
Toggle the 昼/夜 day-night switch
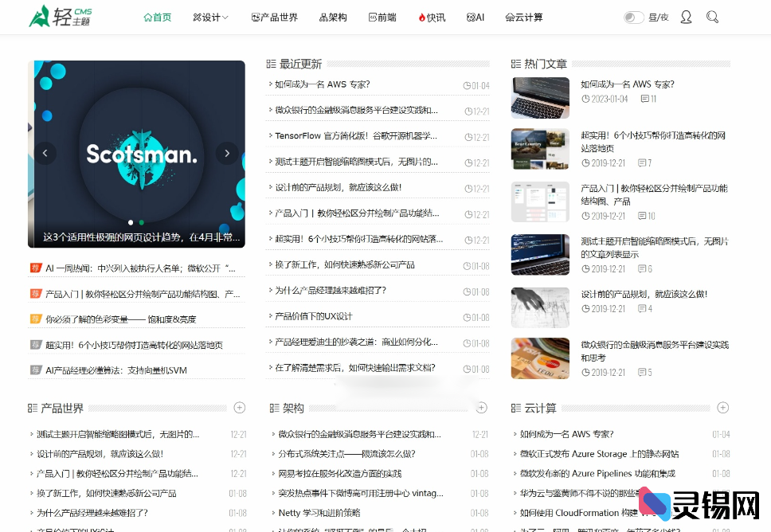[x=633, y=16]
